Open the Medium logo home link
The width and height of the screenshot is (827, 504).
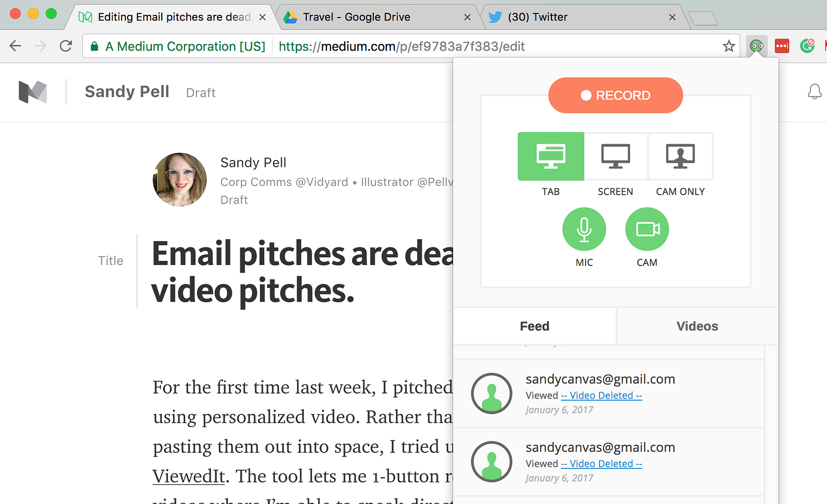point(33,92)
